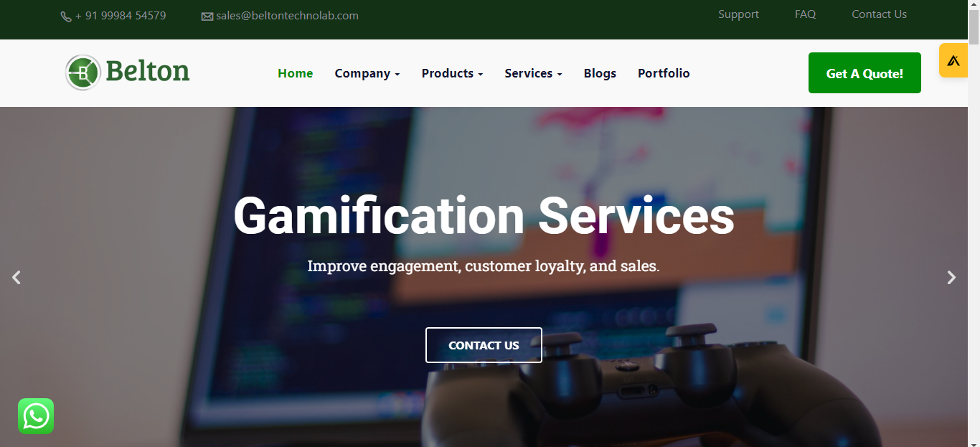This screenshot has height=447, width=980.
Task: Expand the Services dropdown menu
Action: (x=534, y=73)
